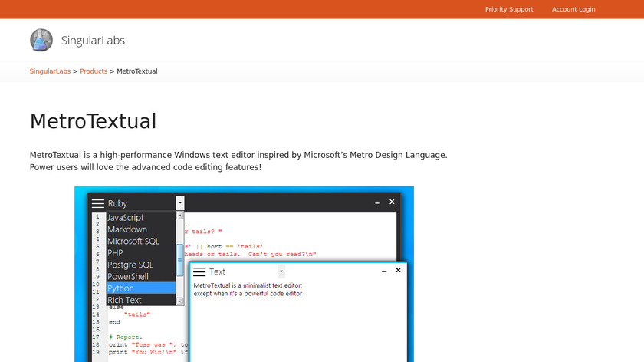This screenshot has height=362, width=644.
Task: Open the hamburger menu in the Ruby window
Action: [x=98, y=203]
